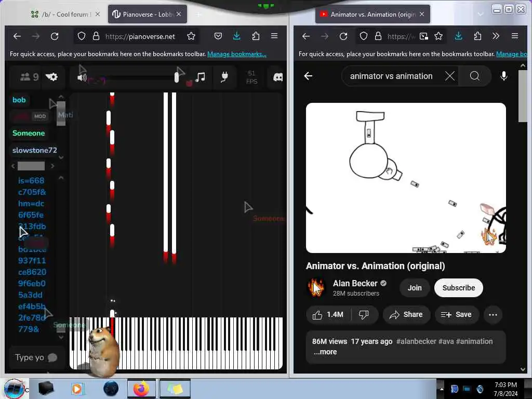The image size is (532, 399).
Task: Open tab list dropdown in YouTube window
Action: tap(481, 14)
